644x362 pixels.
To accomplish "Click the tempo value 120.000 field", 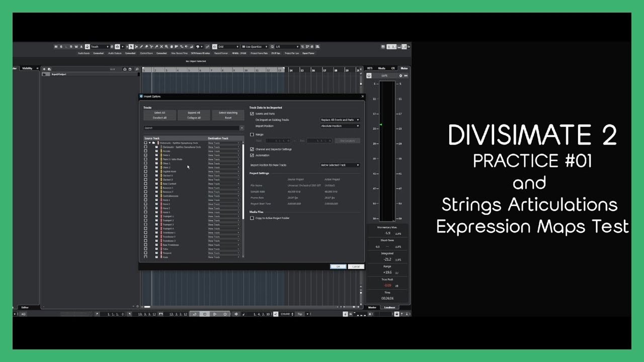I will pos(285,314).
